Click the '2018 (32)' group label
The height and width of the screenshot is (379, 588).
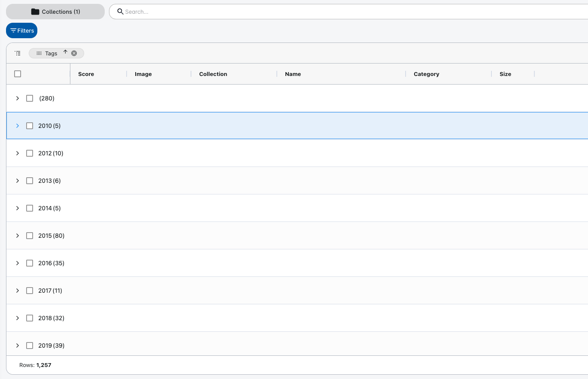pos(52,318)
